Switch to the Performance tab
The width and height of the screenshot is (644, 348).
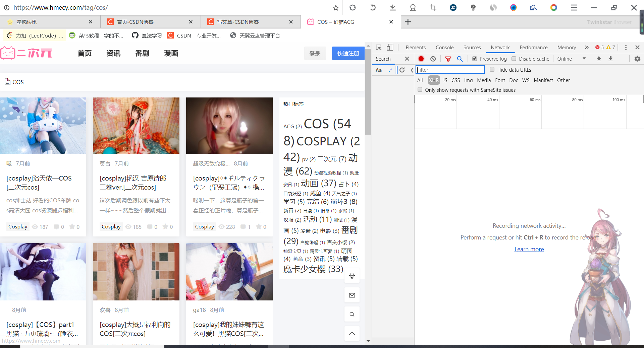pyautogui.click(x=533, y=47)
